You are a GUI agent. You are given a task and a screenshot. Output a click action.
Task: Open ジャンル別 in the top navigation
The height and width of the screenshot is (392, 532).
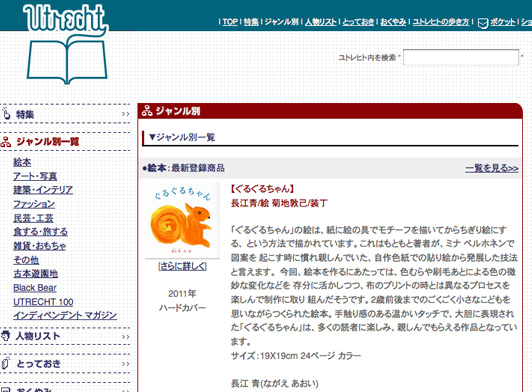(x=281, y=22)
